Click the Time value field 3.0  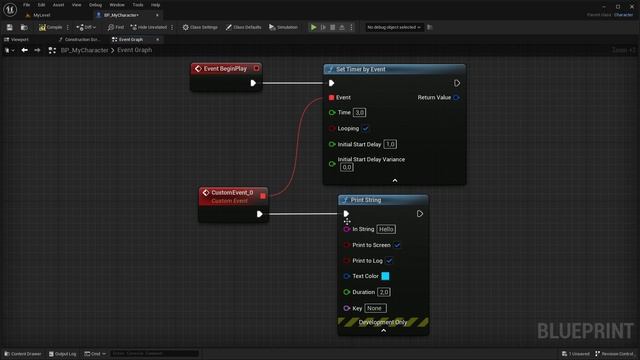(x=359, y=113)
